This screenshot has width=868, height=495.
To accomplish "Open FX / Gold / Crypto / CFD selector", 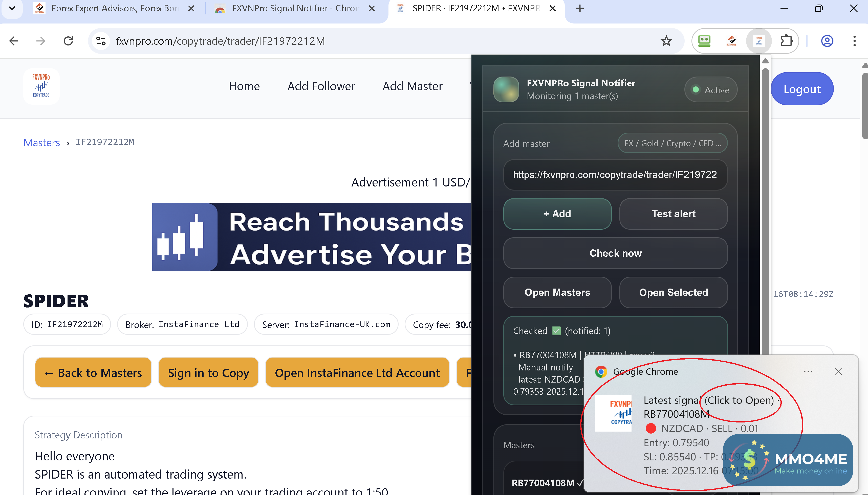I will click(672, 143).
